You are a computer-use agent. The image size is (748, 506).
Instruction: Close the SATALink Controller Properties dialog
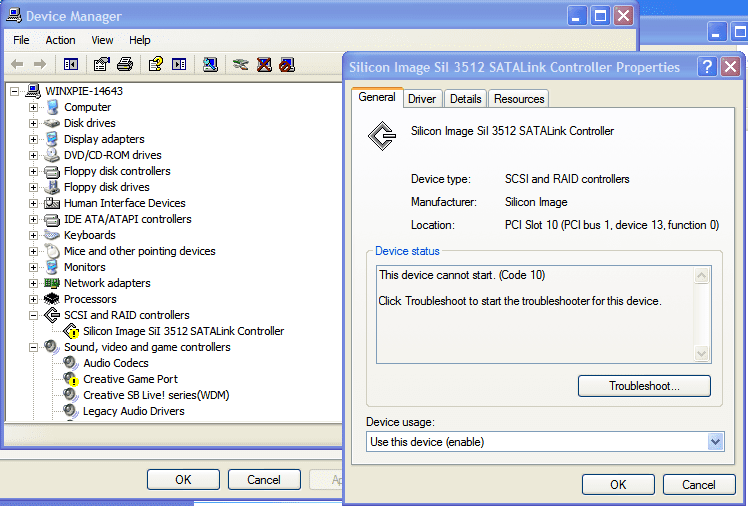(x=730, y=67)
